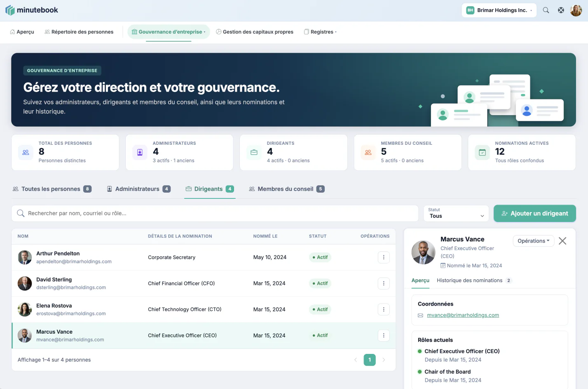Select the Aperçu tab in detail panel
The image size is (588, 389).
(x=420, y=281)
